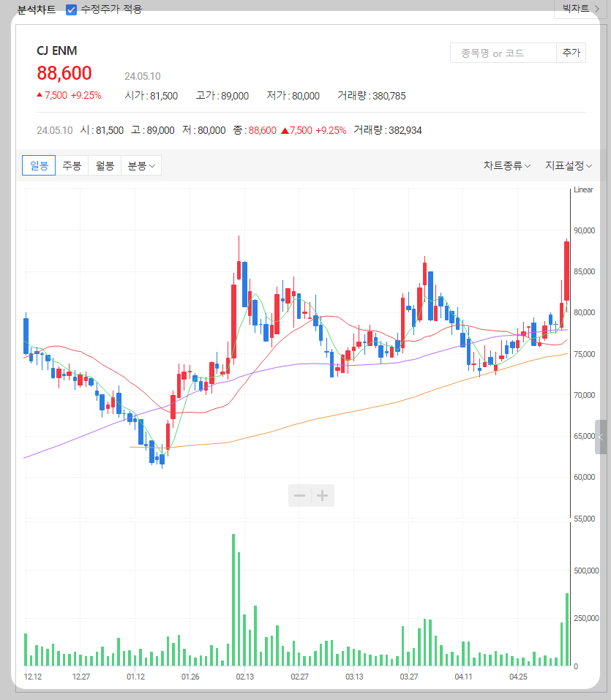611x700 pixels.
Task: Click the 500,000 volume axis label
Action: 586,571
